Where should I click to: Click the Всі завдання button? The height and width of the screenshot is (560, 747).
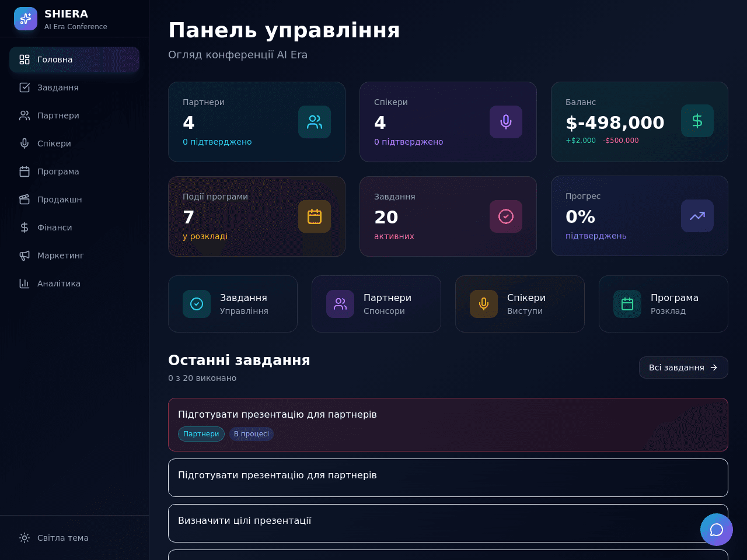coord(683,367)
